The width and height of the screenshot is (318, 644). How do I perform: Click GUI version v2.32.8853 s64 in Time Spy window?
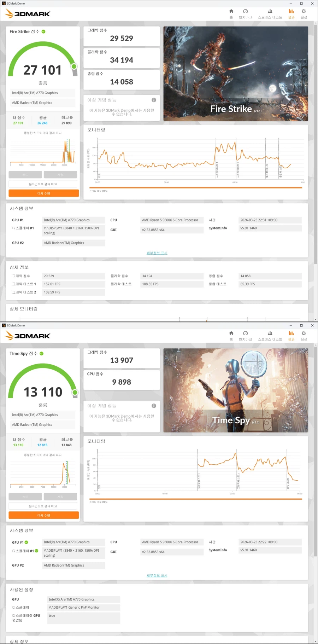coord(172,552)
